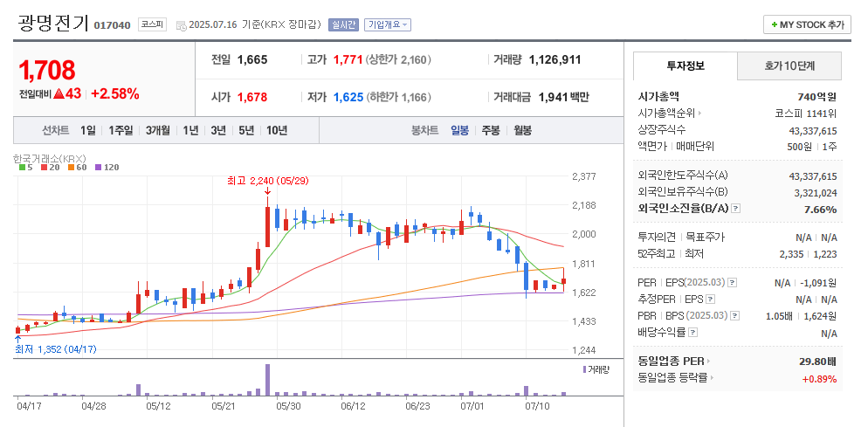Select 월봉 monthly candle chart
The width and height of the screenshot is (868, 427).
click(x=522, y=131)
